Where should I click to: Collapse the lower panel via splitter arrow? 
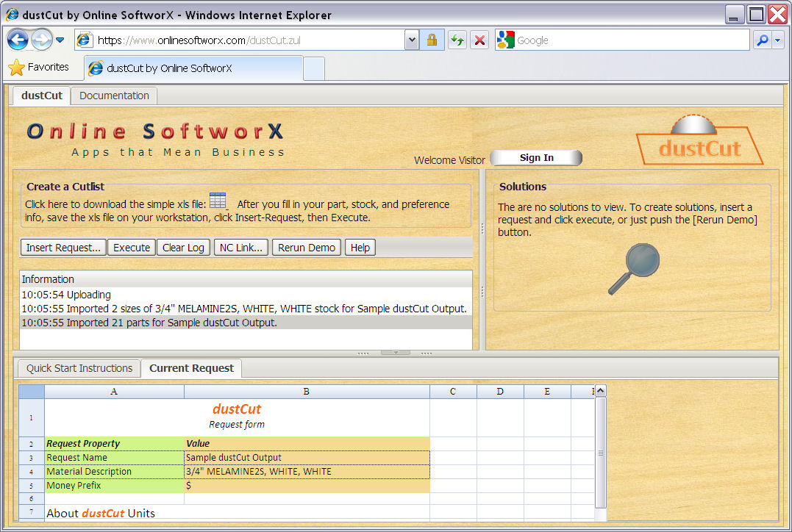point(396,353)
